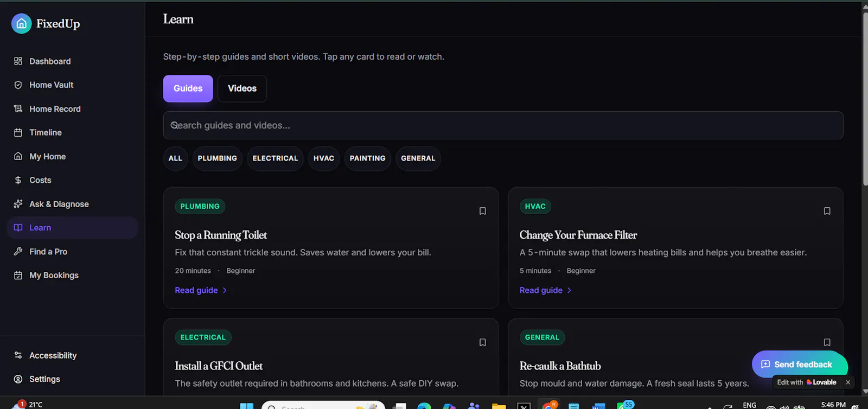The image size is (868, 409).
Task: Switch to the Guides tab
Action: click(188, 88)
